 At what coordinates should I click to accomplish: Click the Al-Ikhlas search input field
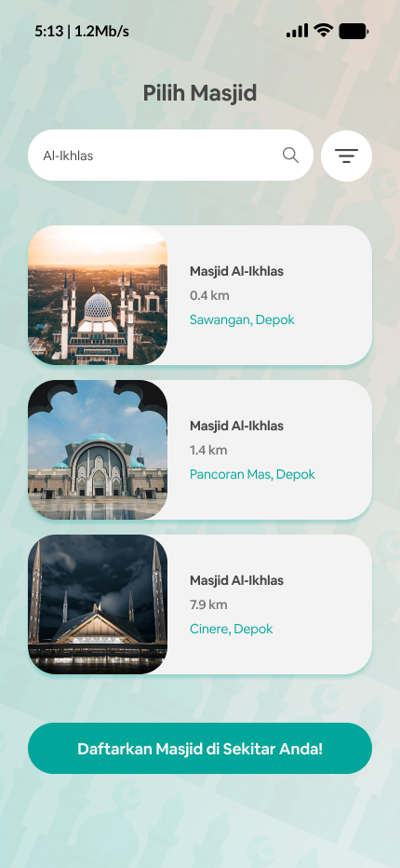pos(170,156)
